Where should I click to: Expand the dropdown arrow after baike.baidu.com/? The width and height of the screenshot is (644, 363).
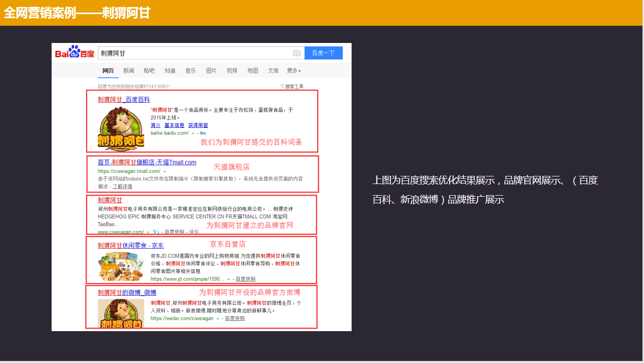193,133
